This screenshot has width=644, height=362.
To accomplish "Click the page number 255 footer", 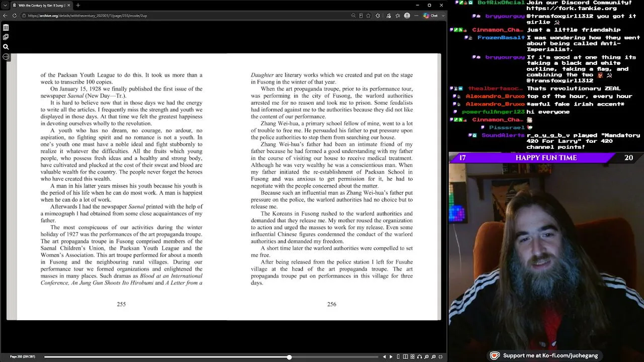I will click(121, 304).
